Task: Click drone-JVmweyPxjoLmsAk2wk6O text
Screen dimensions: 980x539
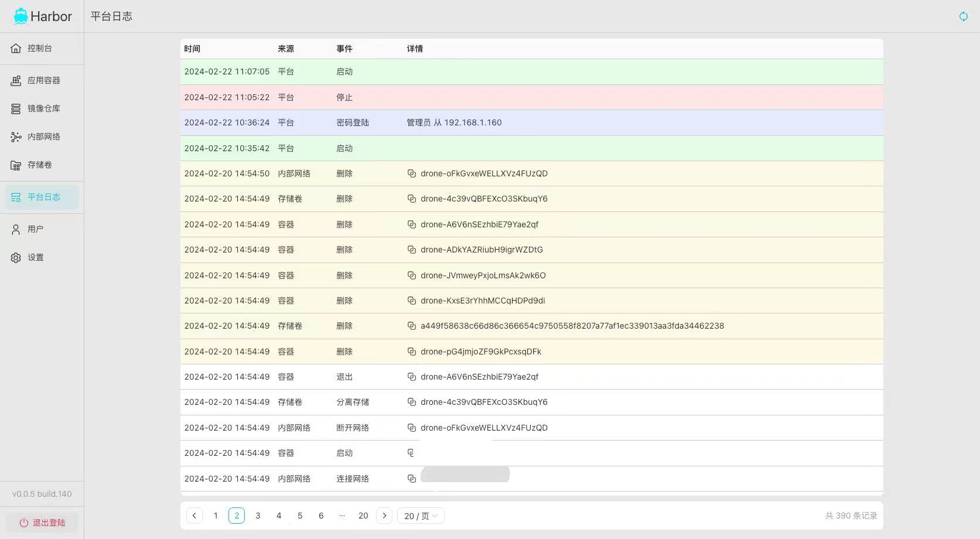Action: [483, 275]
